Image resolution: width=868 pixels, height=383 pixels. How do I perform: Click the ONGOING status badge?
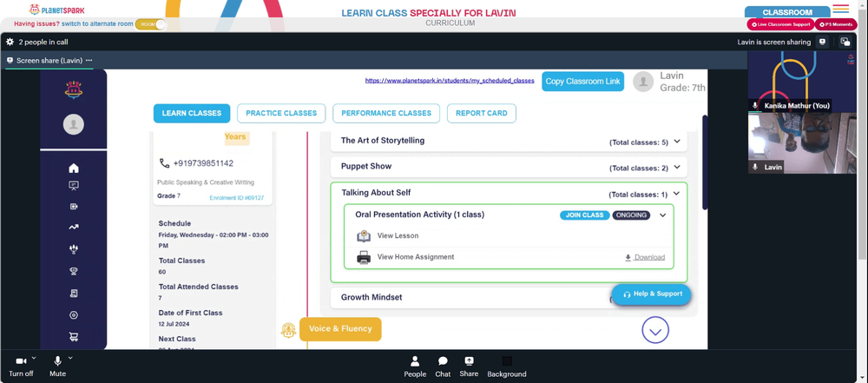pyautogui.click(x=631, y=215)
